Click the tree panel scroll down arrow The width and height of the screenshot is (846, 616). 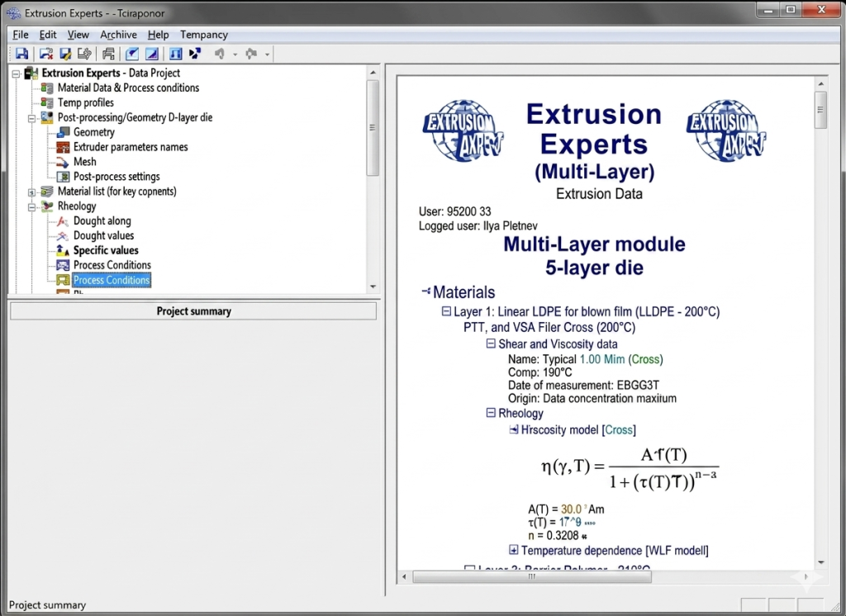coord(373,287)
